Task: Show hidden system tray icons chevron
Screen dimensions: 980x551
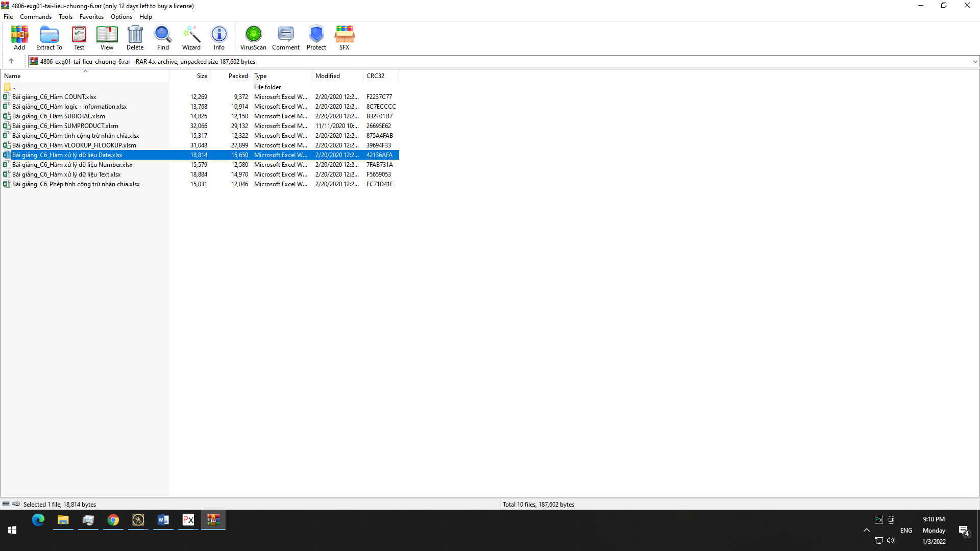Action: 867,531
